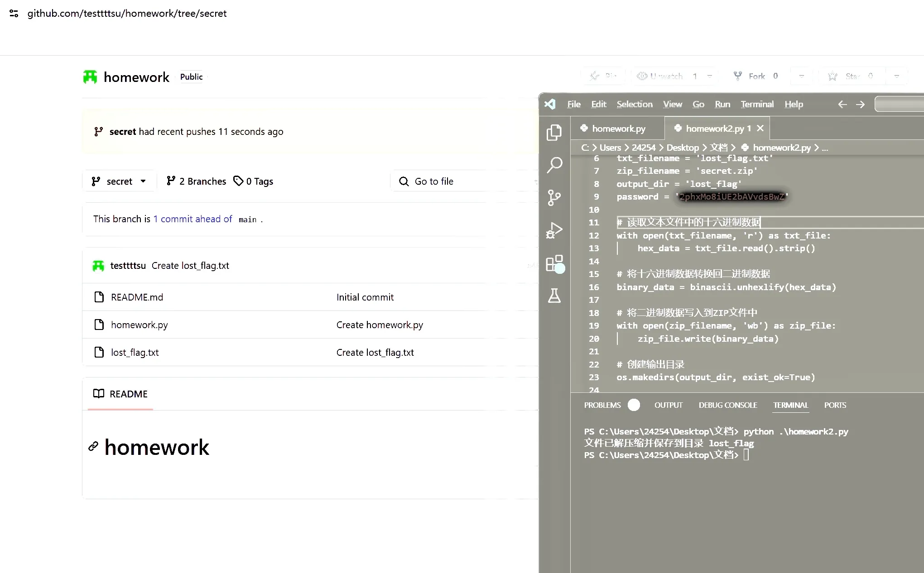924x573 pixels.
Task: Open the lost_flag.txt file link
Action: click(x=135, y=353)
